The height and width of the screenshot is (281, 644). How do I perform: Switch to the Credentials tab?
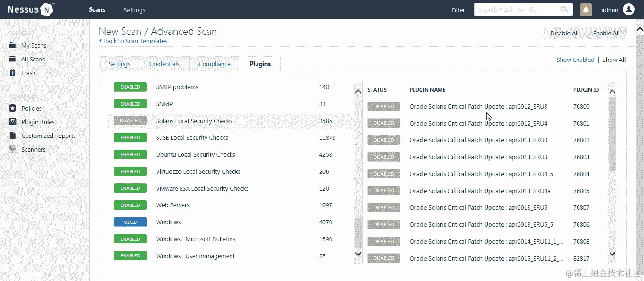165,64
